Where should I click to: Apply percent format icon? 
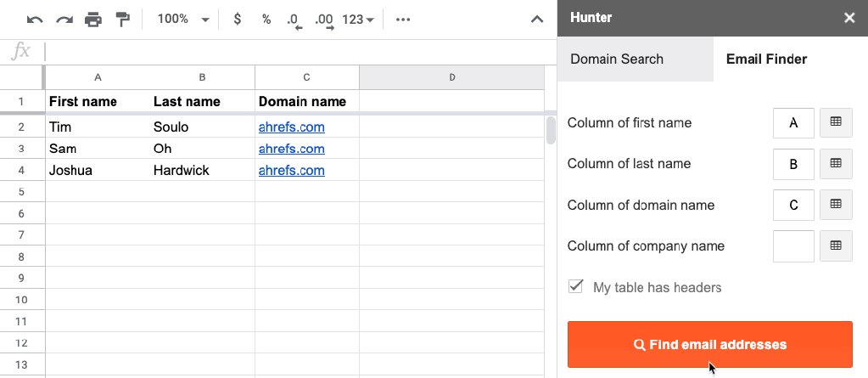coord(266,19)
